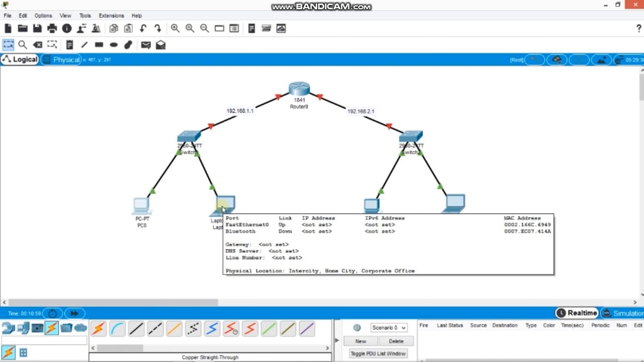Open the Extensions menu

(111, 16)
